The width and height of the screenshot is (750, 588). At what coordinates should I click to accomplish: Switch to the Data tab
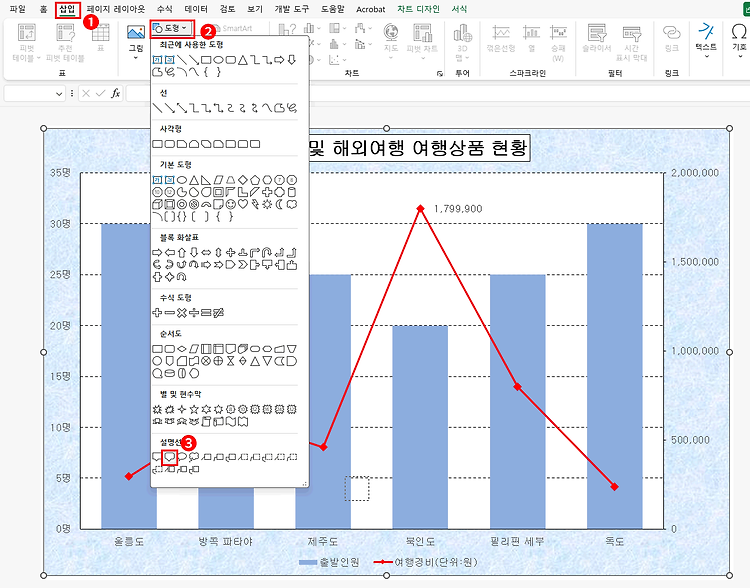196,9
